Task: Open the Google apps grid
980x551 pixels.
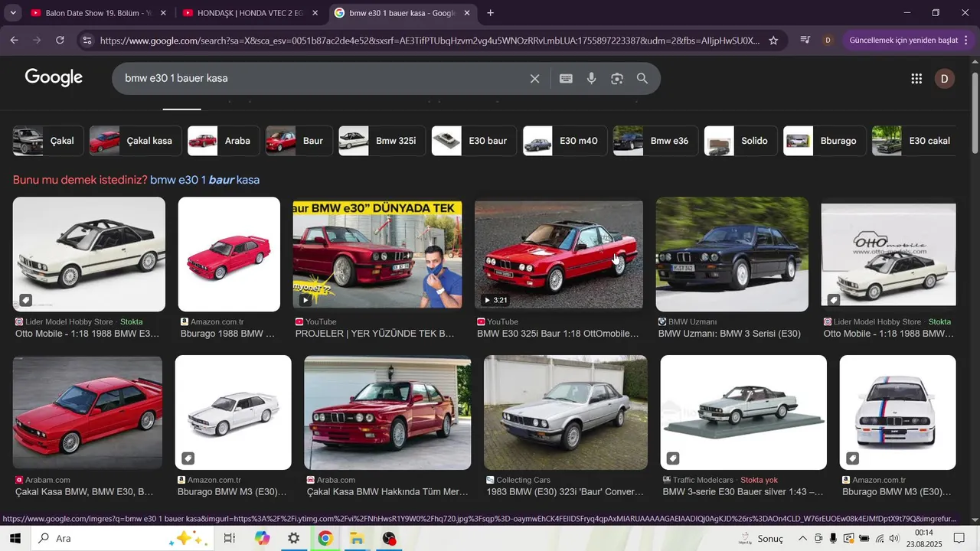Action: pyautogui.click(x=916, y=78)
